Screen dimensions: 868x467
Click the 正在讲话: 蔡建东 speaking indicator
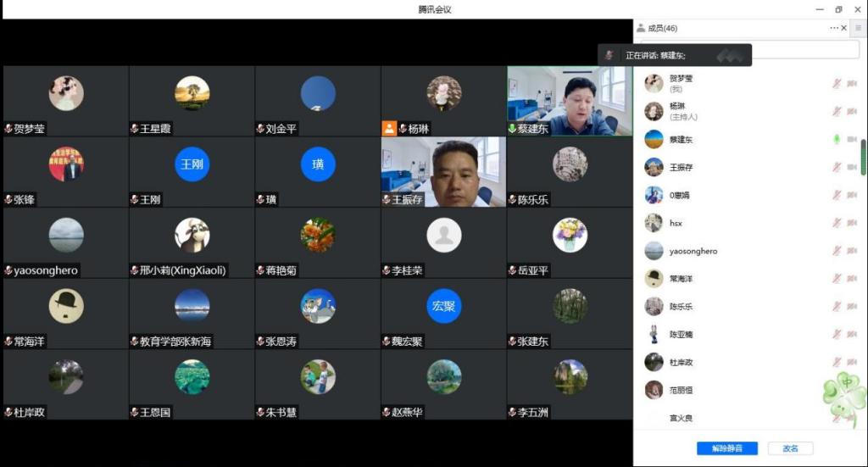(x=674, y=55)
